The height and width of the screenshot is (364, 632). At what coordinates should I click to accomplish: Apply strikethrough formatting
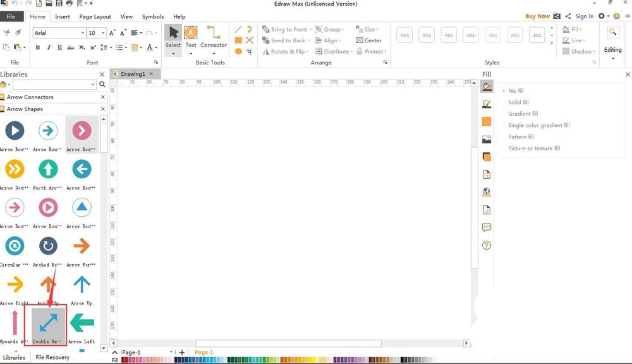tap(71, 47)
